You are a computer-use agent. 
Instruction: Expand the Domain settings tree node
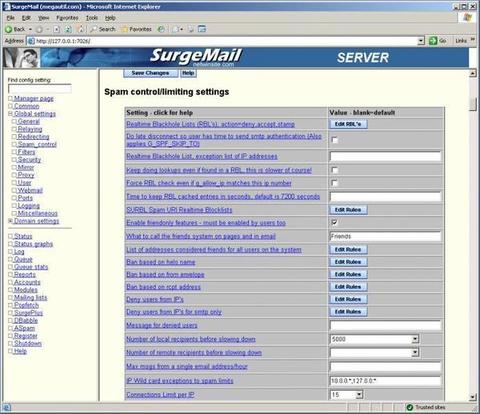(x=10, y=221)
